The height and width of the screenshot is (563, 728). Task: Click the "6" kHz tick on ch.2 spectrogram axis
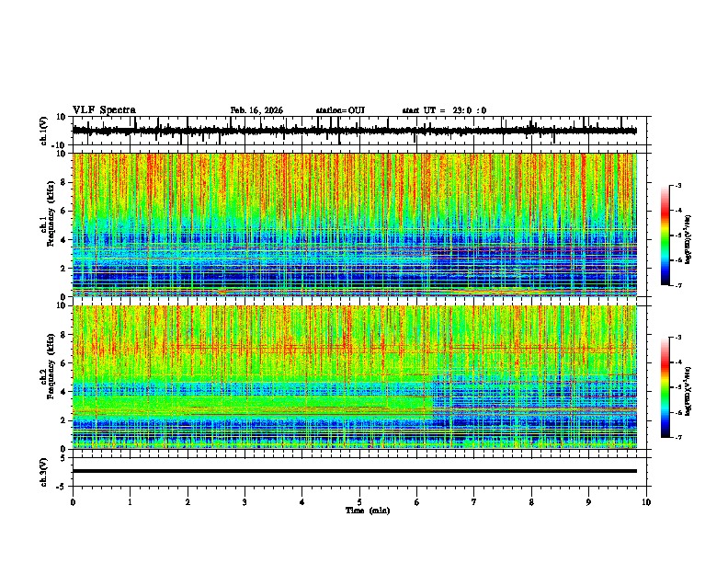coord(63,363)
